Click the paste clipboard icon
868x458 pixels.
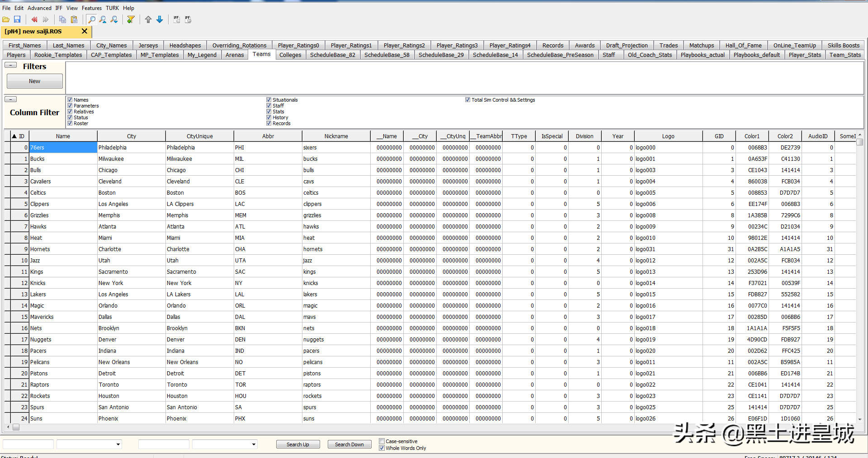[x=74, y=19]
